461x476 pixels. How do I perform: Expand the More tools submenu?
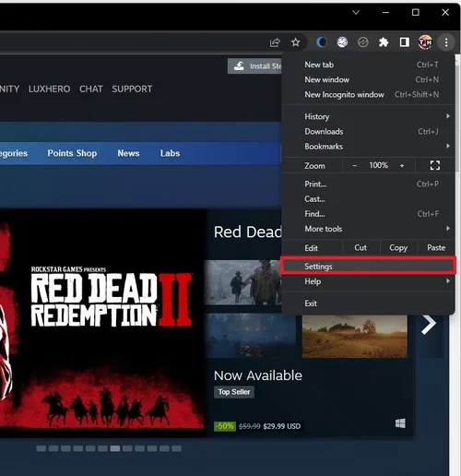tap(368, 229)
